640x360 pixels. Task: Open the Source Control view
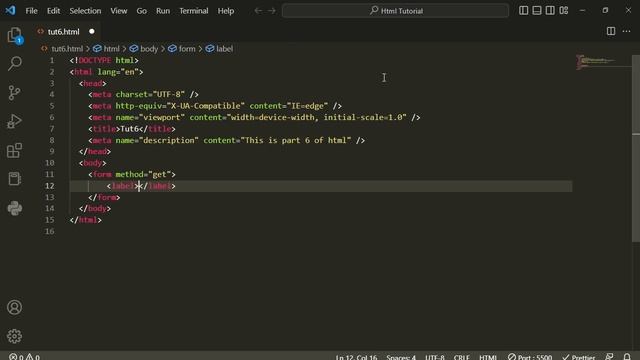(15, 93)
